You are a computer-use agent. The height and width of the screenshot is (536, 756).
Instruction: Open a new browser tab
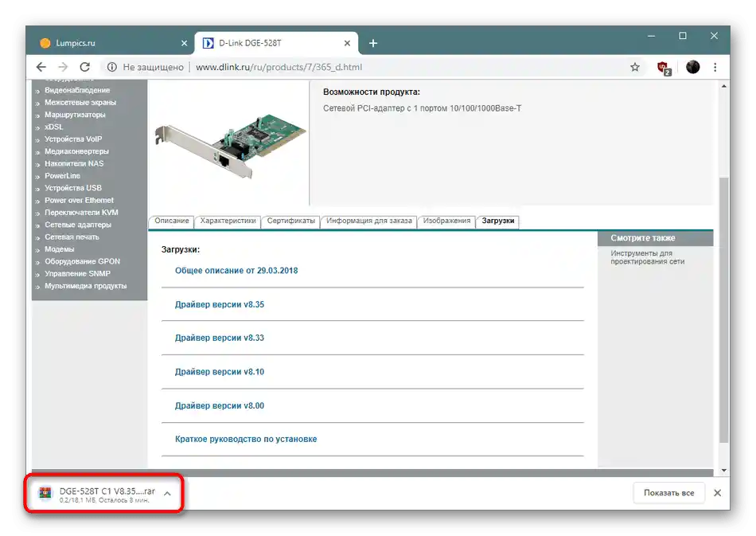click(x=373, y=43)
